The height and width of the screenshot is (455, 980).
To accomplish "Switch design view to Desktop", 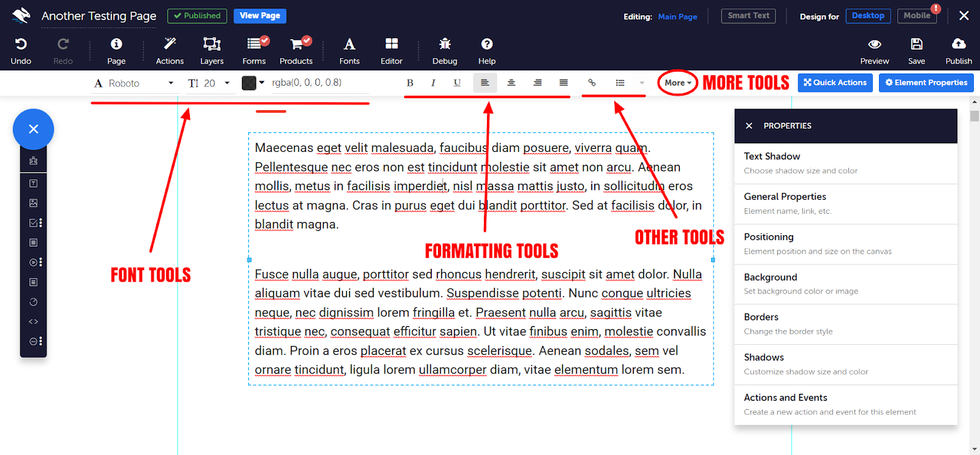I will pyautogui.click(x=868, y=16).
